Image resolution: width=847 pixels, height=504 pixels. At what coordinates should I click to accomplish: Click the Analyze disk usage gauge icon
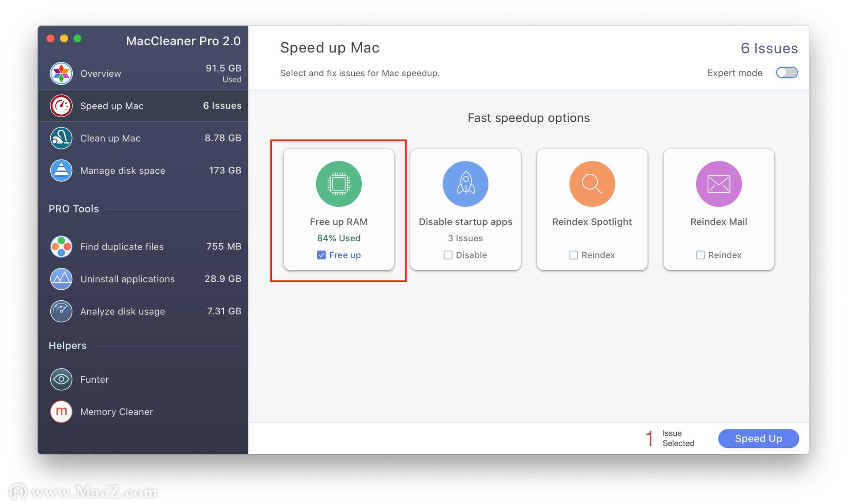point(61,311)
